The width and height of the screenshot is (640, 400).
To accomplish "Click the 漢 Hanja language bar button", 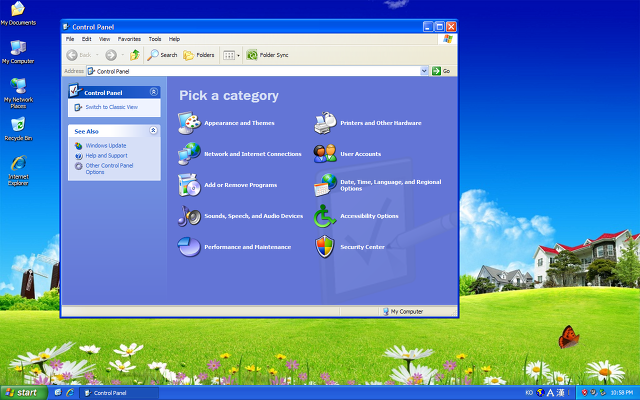I will coord(560,393).
